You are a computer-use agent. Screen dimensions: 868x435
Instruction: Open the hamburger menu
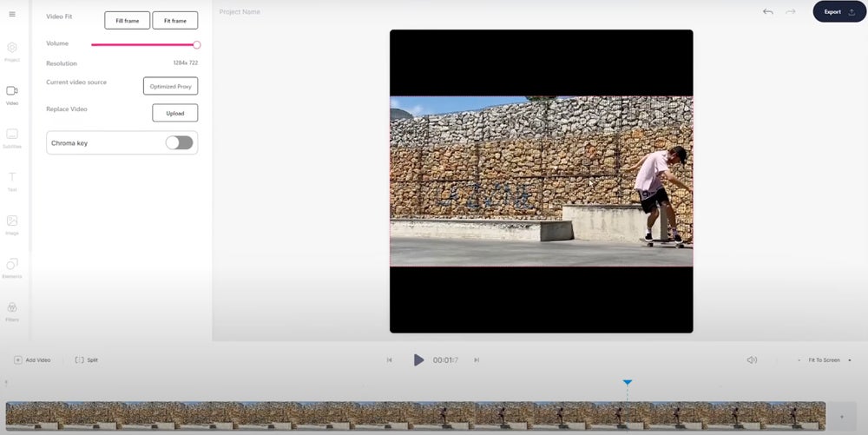(x=12, y=15)
